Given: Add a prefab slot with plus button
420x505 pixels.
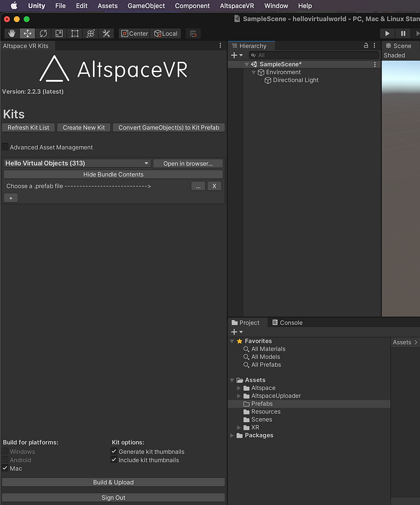Looking at the screenshot, I should tap(11, 198).
